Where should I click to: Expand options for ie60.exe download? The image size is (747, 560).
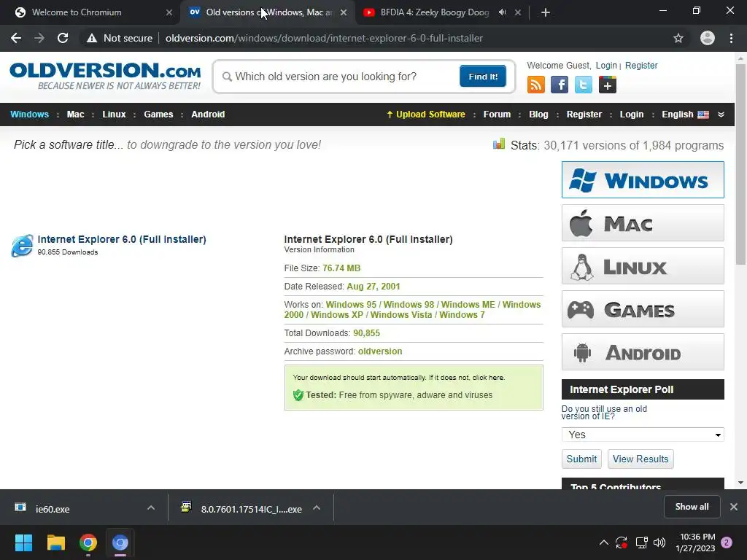pos(151,507)
